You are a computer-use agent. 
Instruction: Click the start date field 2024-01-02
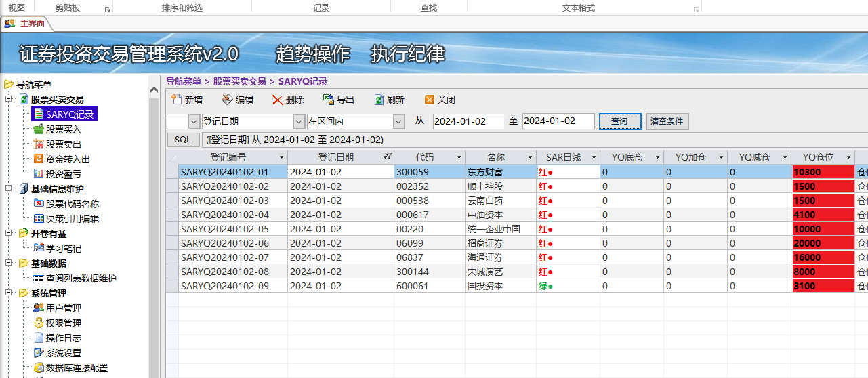coord(469,121)
